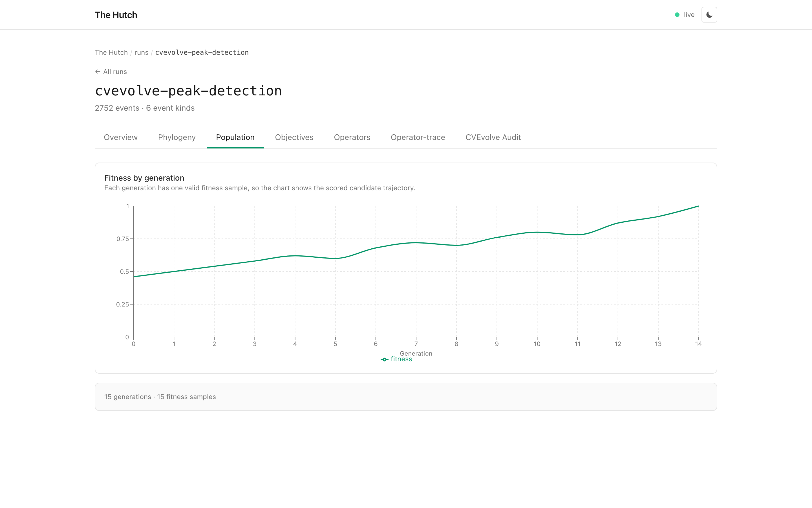812x508 pixels.
Task: Open the Overview tab
Action: 121,137
